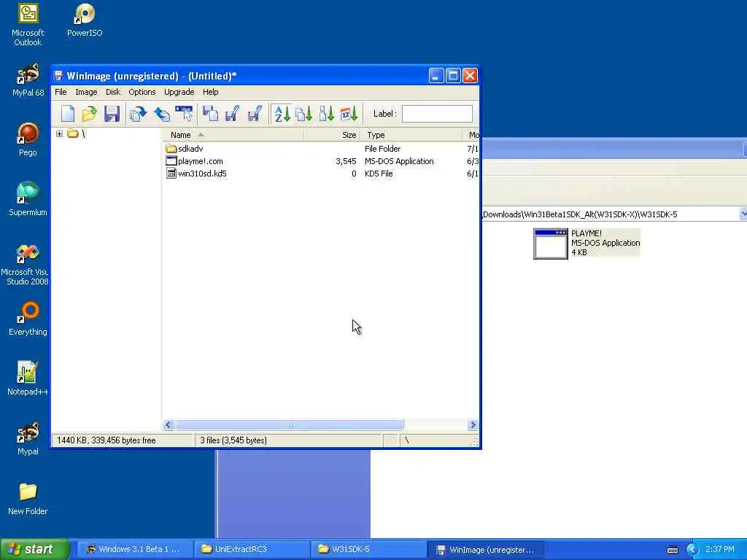This screenshot has height=560, width=747.
Task: Click the Format and write disk icon
Action: (255, 114)
